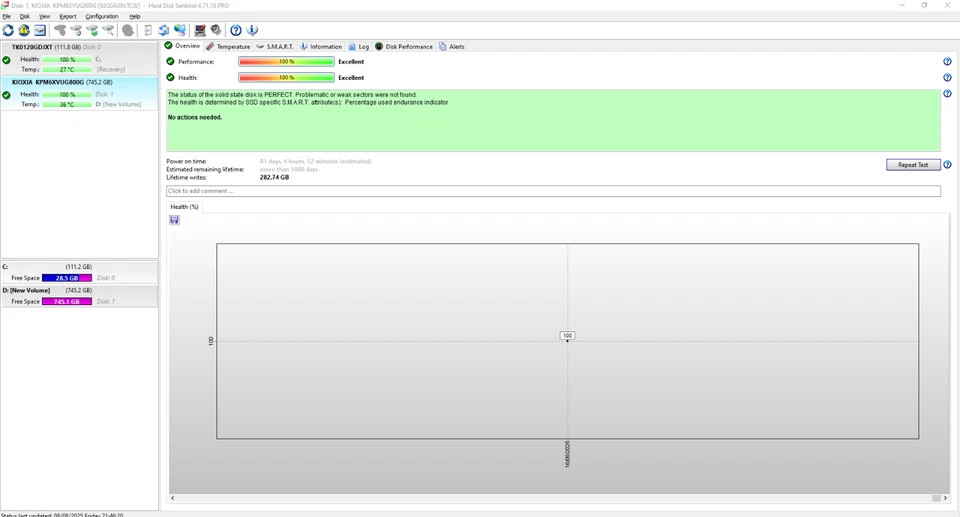The width and height of the screenshot is (960, 517).
Task: Click the help icon beside the status text box
Action: click(x=947, y=94)
